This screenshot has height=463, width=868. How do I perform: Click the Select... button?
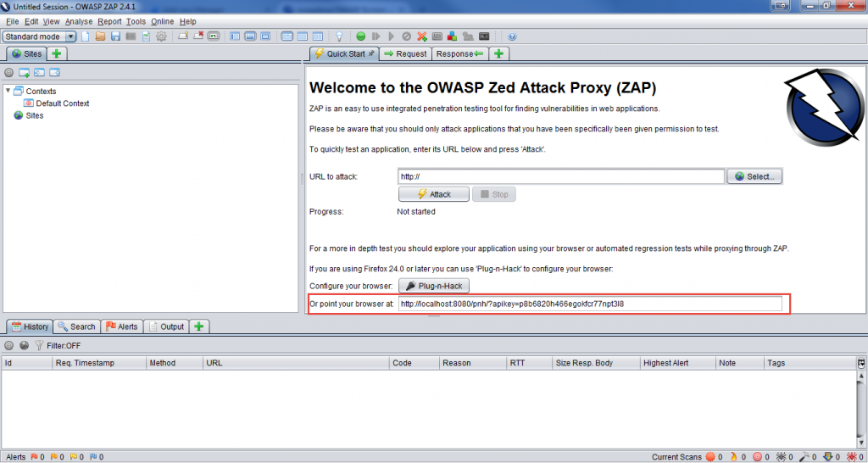point(754,176)
